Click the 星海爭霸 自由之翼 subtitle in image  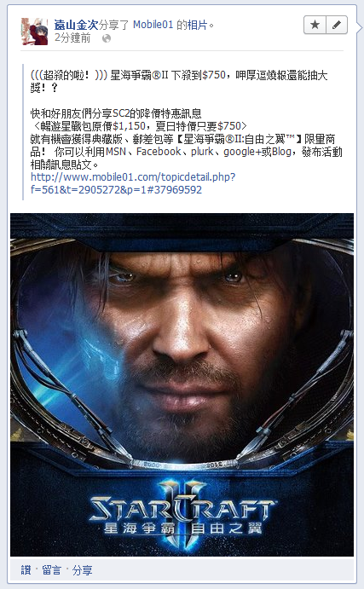point(182,528)
